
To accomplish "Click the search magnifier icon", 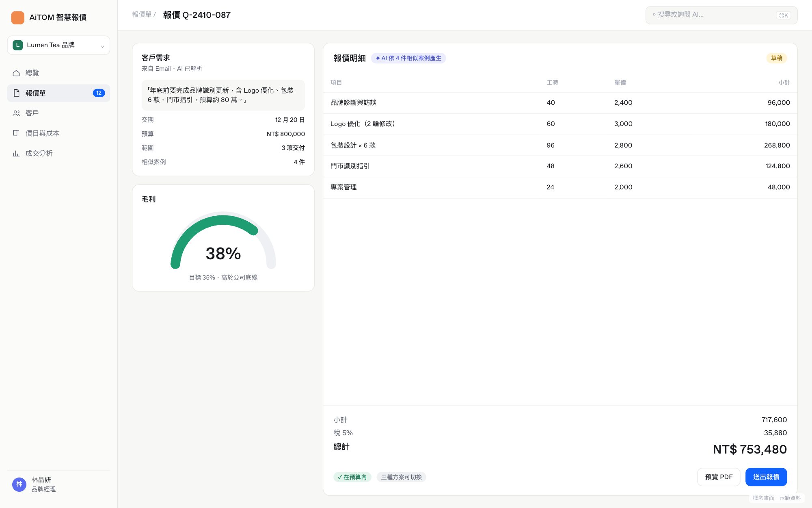I will 654,15.
